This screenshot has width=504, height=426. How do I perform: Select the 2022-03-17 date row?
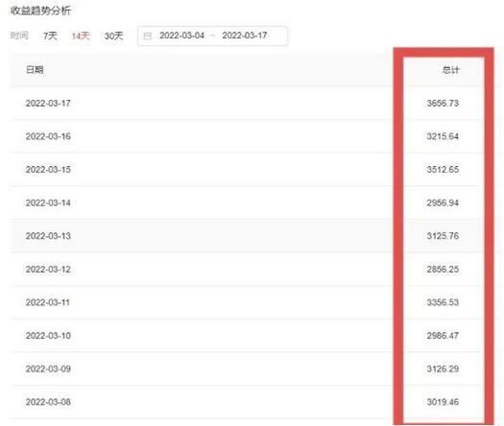coord(255,103)
